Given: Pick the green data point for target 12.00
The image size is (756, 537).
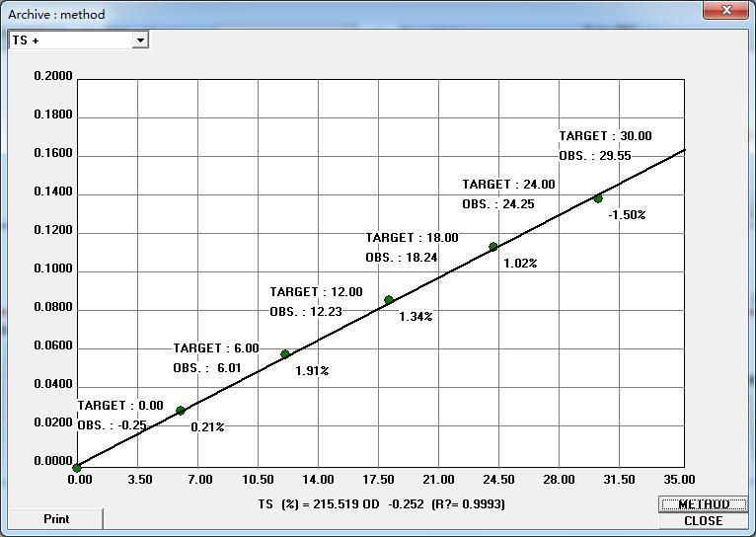Looking at the screenshot, I should (x=285, y=353).
